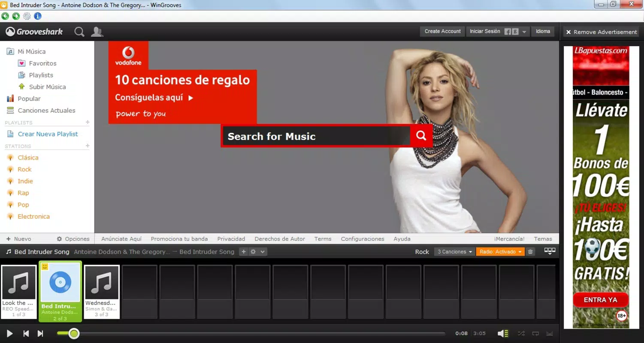644x343 pixels.
Task: Go back with the green back arrow
Action: pos(5,16)
